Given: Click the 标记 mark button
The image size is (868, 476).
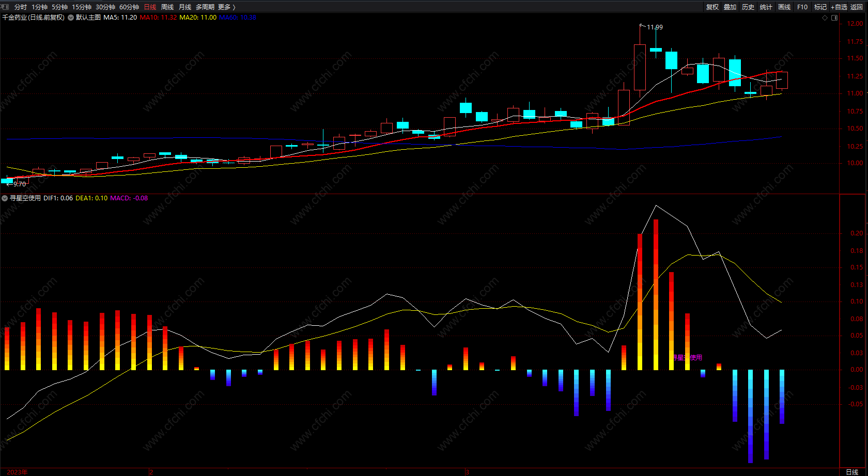Looking at the screenshot, I should tap(820, 7).
